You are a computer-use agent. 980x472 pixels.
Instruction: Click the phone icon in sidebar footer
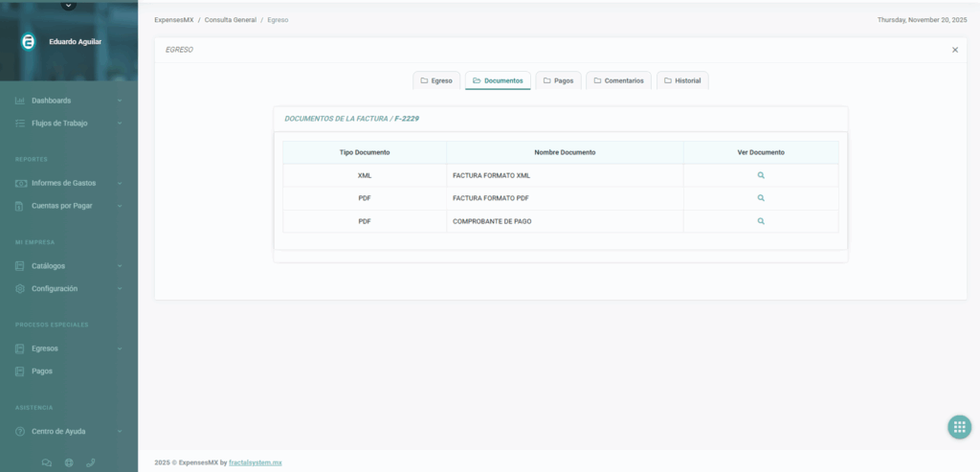tap(91, 462)
